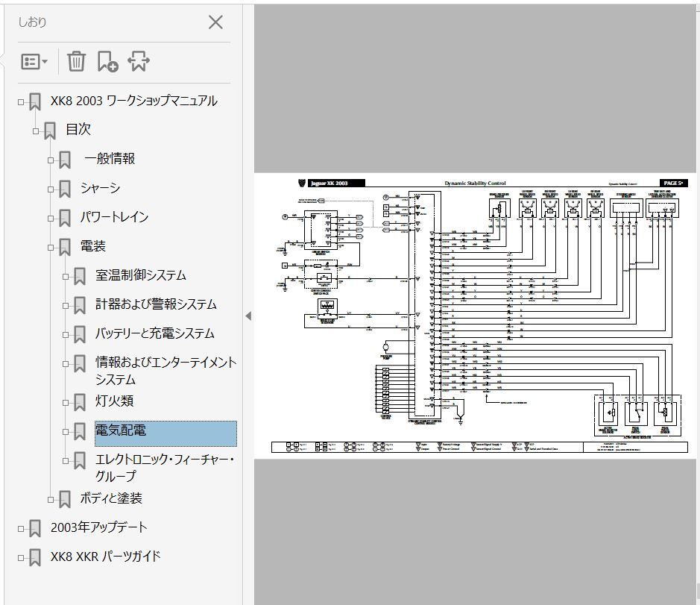This screenshot has width=700, height=605.
Task: Click bookmark icon beside XK8 2003 ワークショップマニュアル
Action: coord(35,102)
